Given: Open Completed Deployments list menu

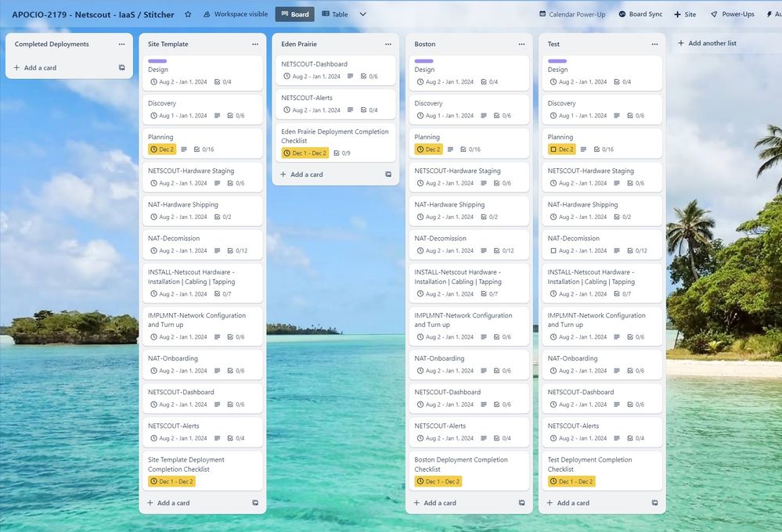Looking at the screenshot, I should 121,44.
